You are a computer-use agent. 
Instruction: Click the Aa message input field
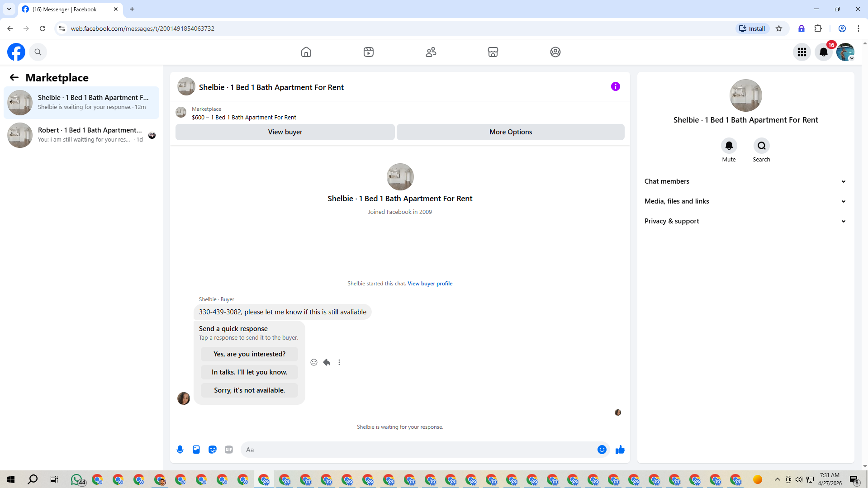click(x=418, y=450)
